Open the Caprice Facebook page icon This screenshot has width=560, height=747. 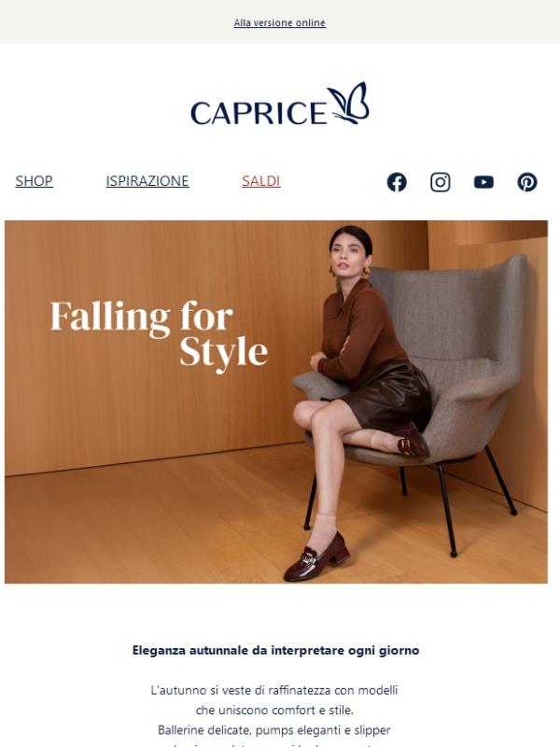[x=397, y=182]
